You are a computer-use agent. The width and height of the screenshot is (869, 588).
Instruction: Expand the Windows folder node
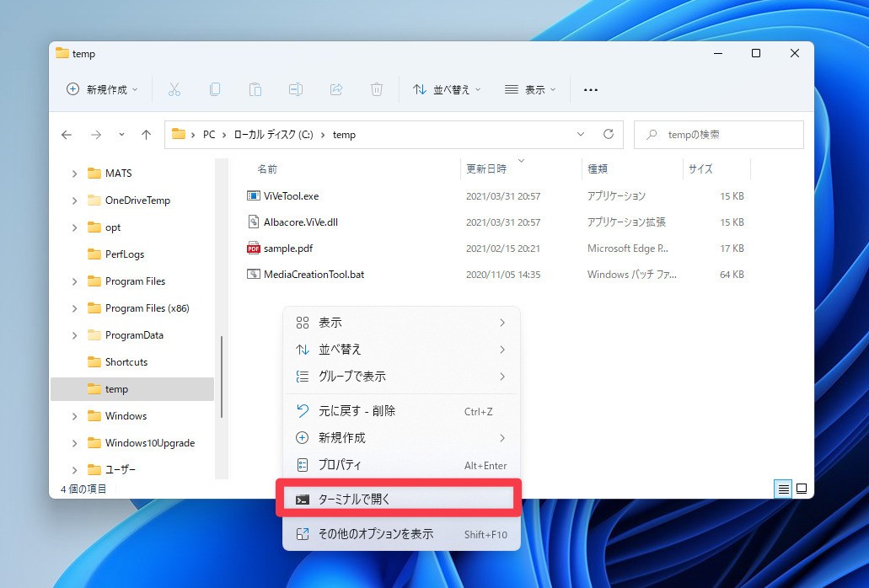click(x=74, y=416)
